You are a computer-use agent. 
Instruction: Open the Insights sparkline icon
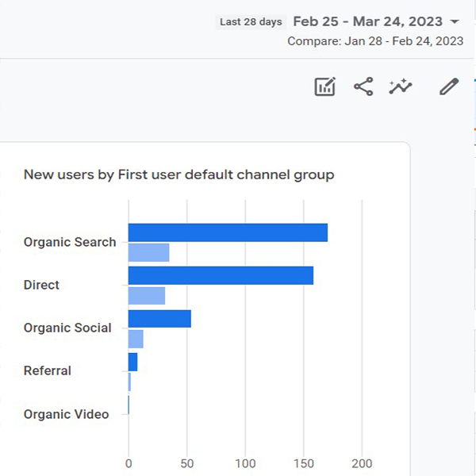401,86
